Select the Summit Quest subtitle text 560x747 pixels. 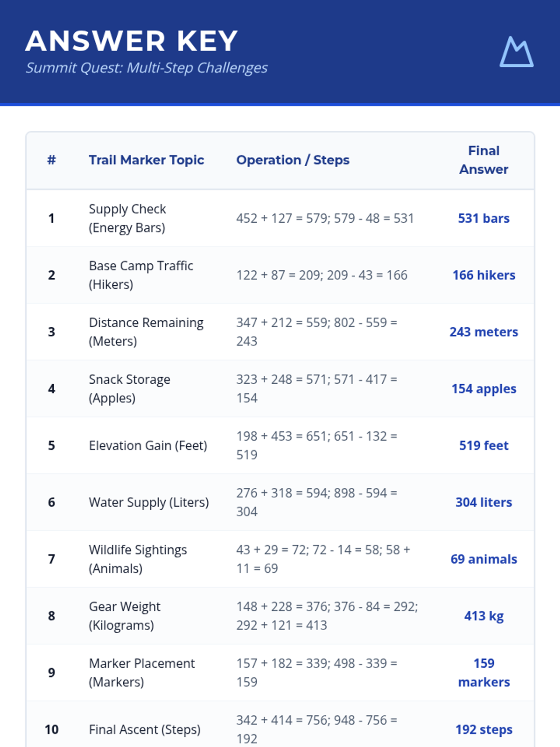[x=147, y=68]
